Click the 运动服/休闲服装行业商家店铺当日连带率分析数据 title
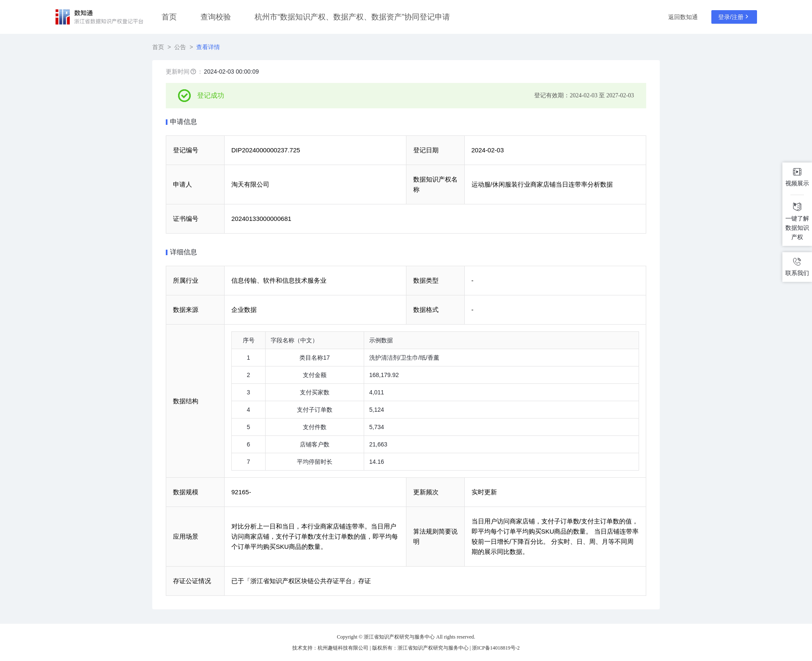This screenshot has height=661, width=812. [x=542, y=185]
